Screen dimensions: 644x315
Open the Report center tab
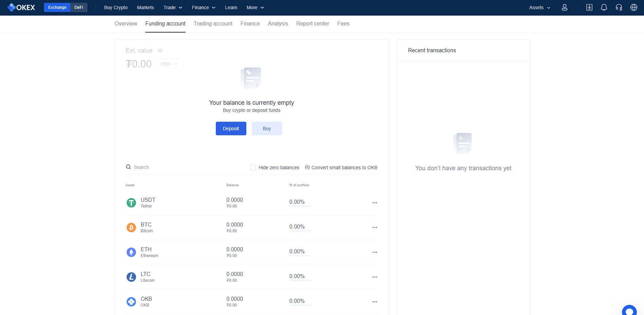[312, 23]
